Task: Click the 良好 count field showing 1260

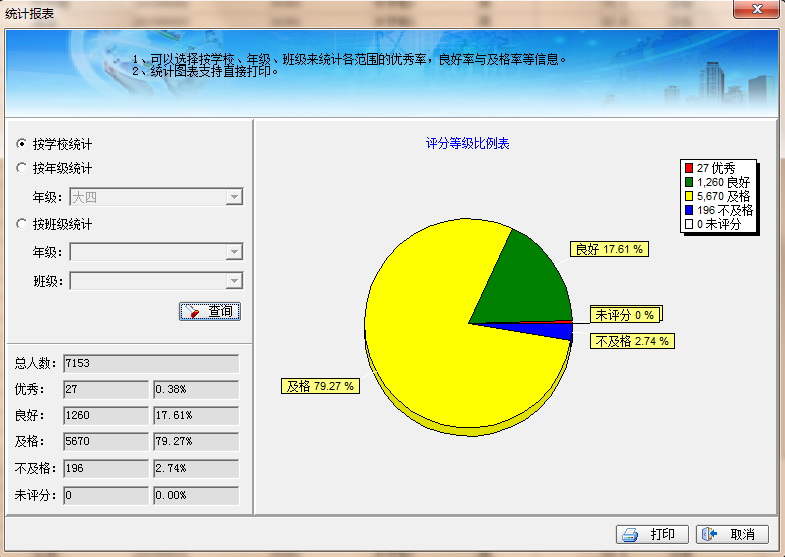Action: point(106,415)
